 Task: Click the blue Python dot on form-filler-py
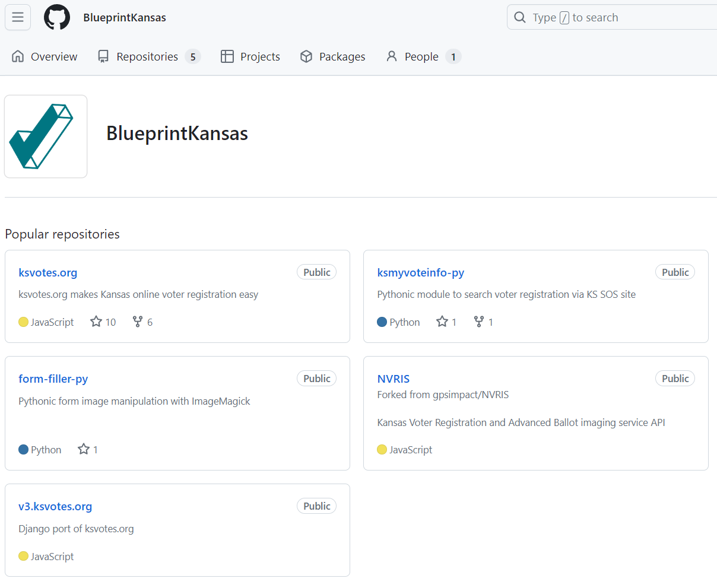[24, 450]
